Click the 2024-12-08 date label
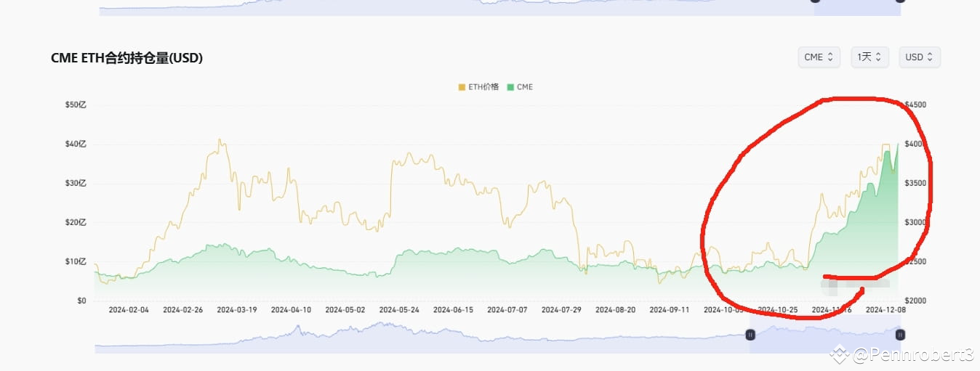Screen dimensions: 980x371 pyautogui.click(x=885, y=309)
